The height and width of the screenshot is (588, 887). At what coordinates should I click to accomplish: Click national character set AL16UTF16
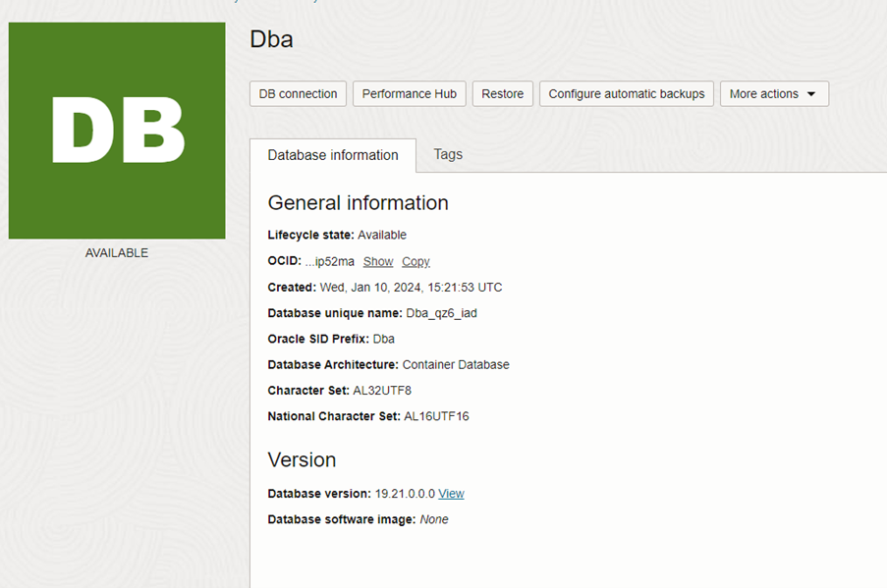(436, 416)
